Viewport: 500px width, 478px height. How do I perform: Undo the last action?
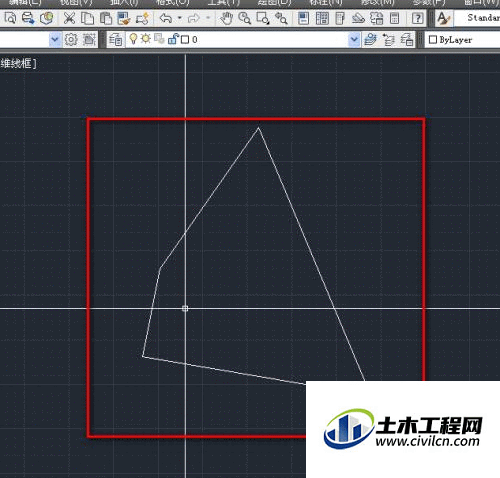pos(166,18)
